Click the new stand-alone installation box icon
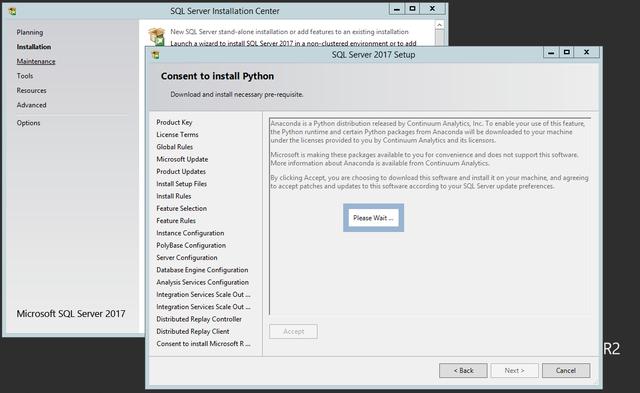640x393 pixels. click(156, 36)
